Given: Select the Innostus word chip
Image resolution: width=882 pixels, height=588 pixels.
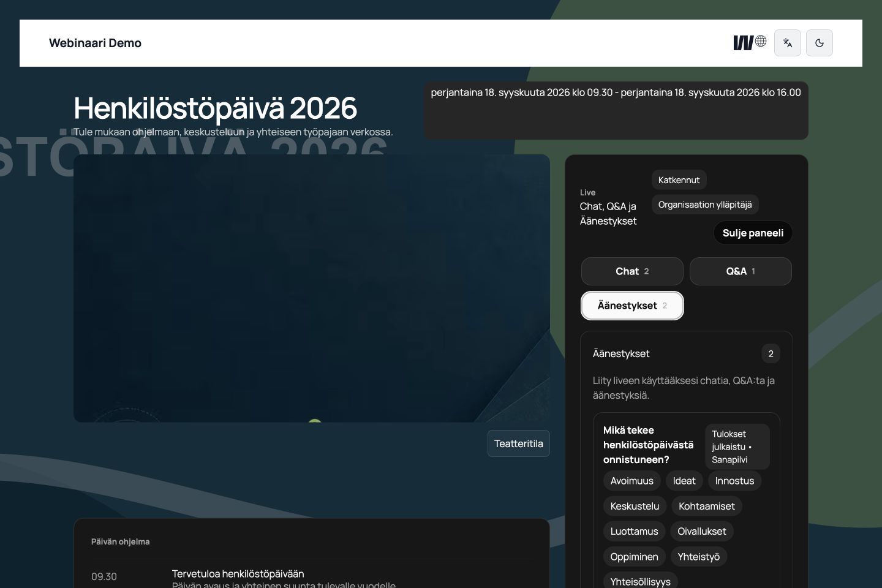Looking at the screenshot, I should tap(734, 481).
